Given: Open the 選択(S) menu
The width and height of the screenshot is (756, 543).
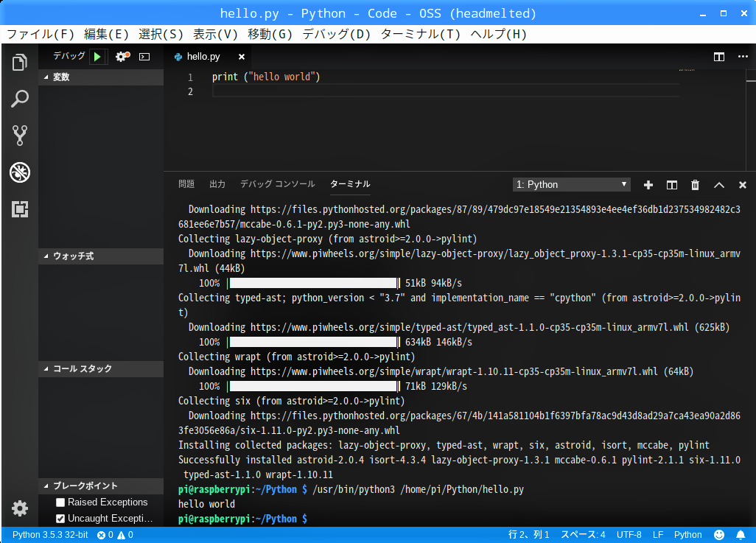Looking at the screenshot, I should point(161,34).
